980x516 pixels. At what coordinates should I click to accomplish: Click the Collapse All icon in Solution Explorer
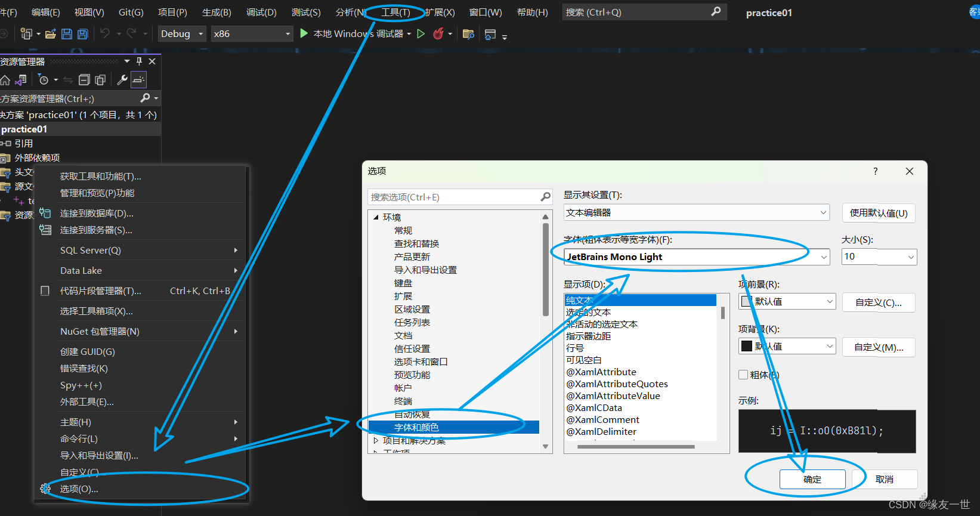[85, 80]
